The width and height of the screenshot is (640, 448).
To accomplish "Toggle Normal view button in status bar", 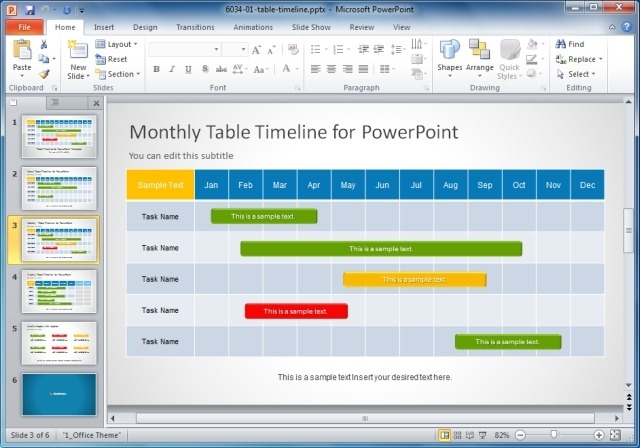I will coord(444,435).
